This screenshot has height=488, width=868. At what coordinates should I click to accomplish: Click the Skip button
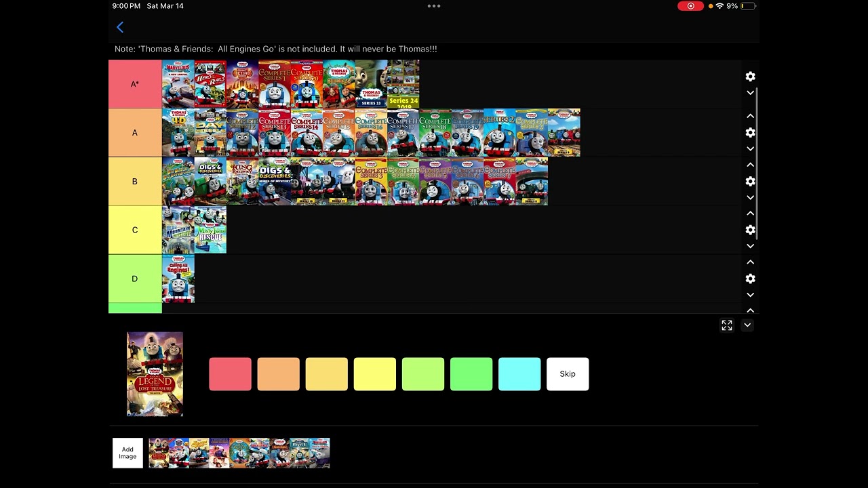pyautogui.click(x=568, y=374)
